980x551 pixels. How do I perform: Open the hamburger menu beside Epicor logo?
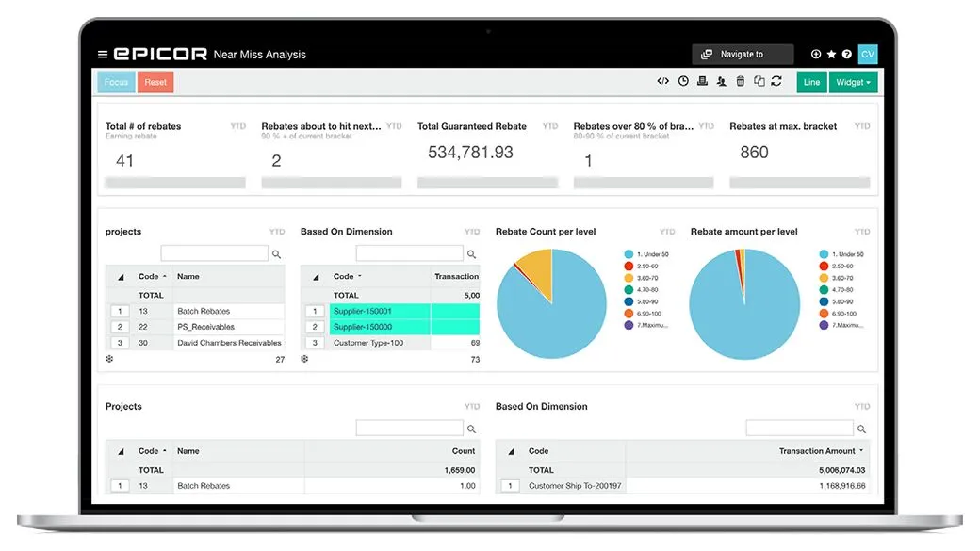click(103, 55)
